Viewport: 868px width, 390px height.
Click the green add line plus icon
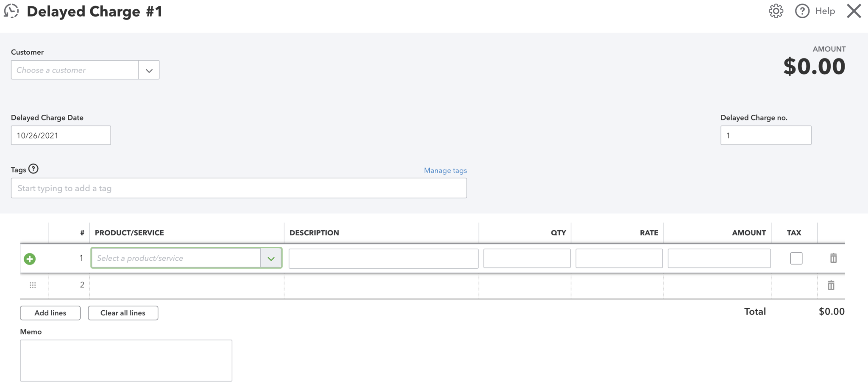point(30,259)
